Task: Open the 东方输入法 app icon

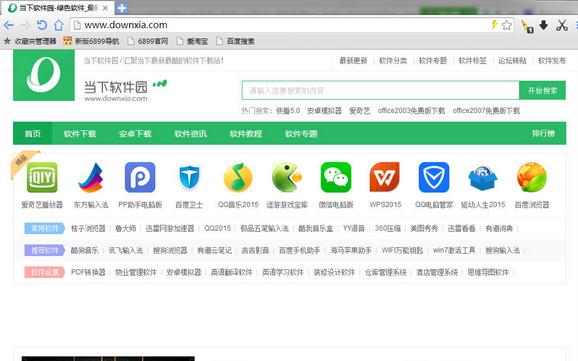Action: coord(91,177)
